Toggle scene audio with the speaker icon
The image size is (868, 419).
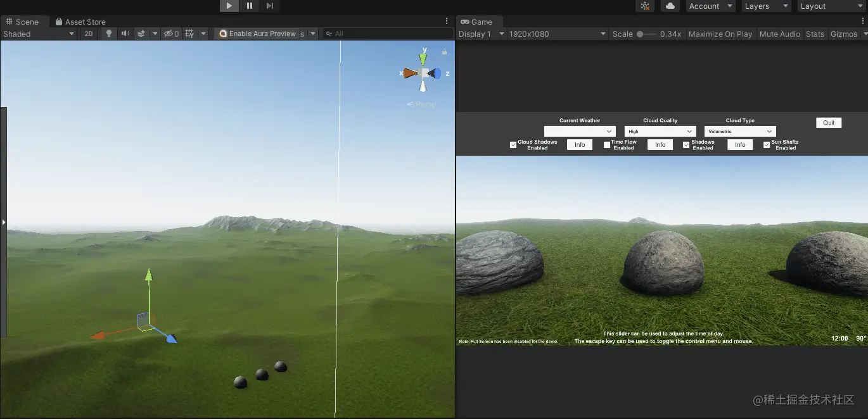pyautogui.click(x=125, y=34)
